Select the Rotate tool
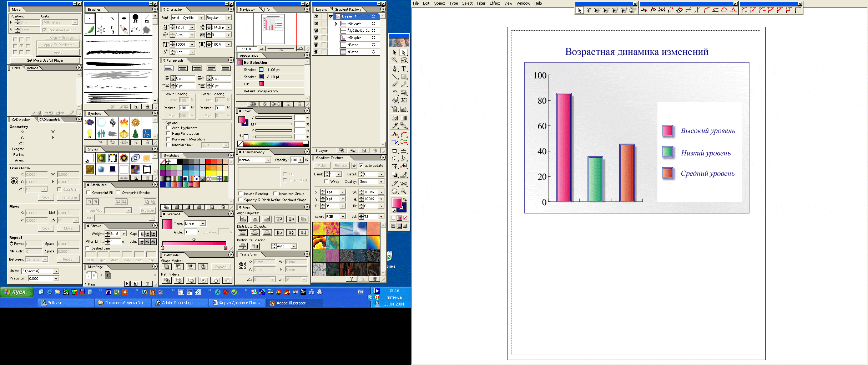 (394, 93)
